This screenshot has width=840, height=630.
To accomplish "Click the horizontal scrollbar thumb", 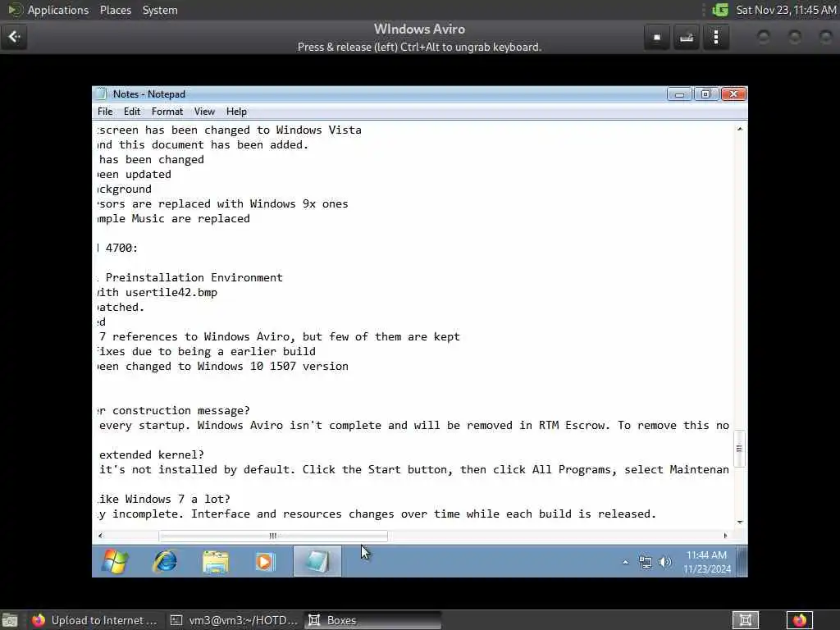I will click(273, 535).
